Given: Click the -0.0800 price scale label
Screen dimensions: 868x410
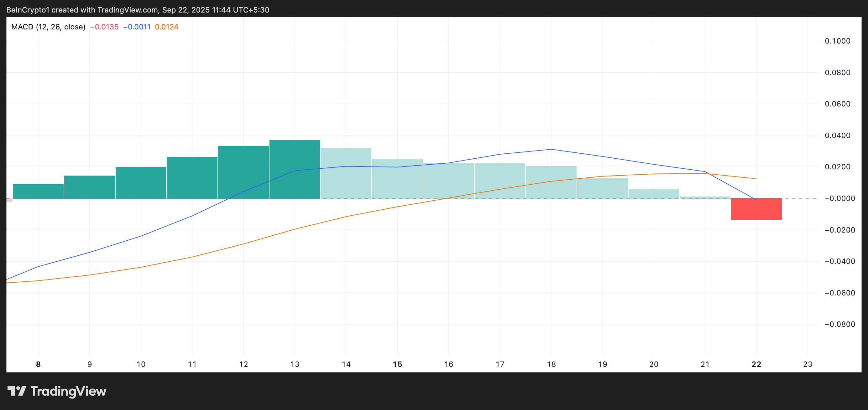Looking at the screenshot, I should [x=839, y=324].
